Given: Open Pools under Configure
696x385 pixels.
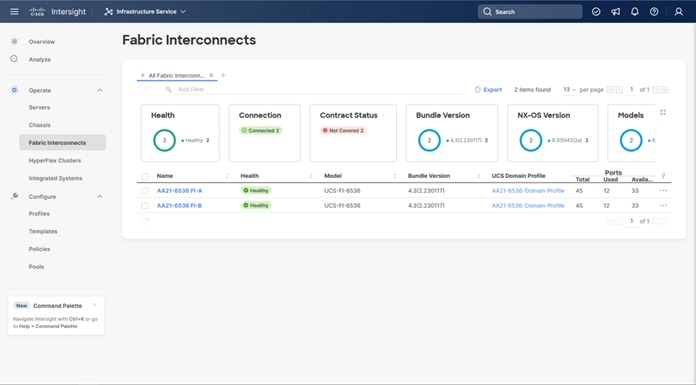Looking at the screenshot, I should 36,267.
